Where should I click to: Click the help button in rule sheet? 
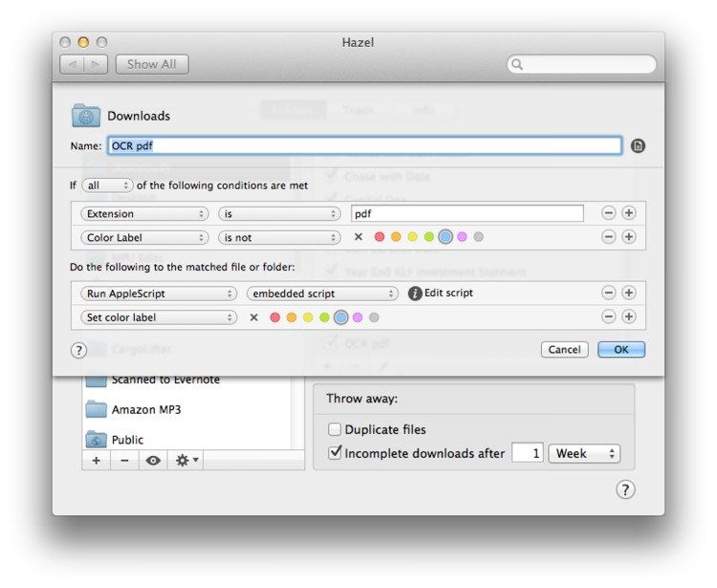(x=79, y=351)
